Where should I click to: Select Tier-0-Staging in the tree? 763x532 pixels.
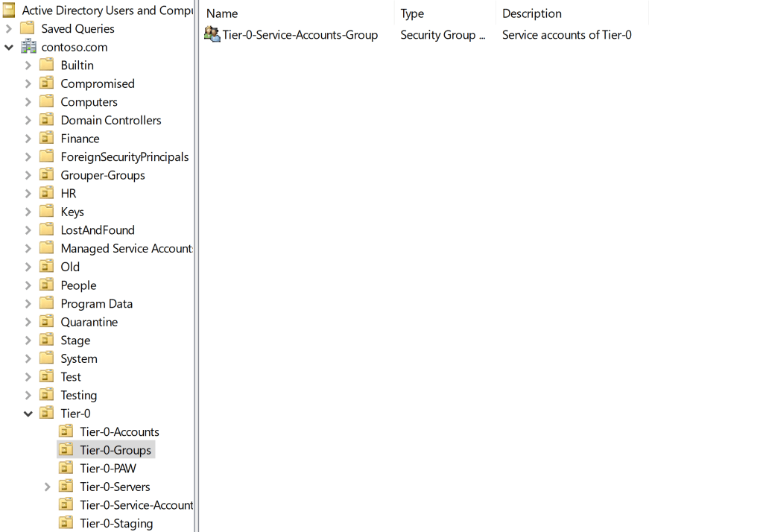click(116, 523)
